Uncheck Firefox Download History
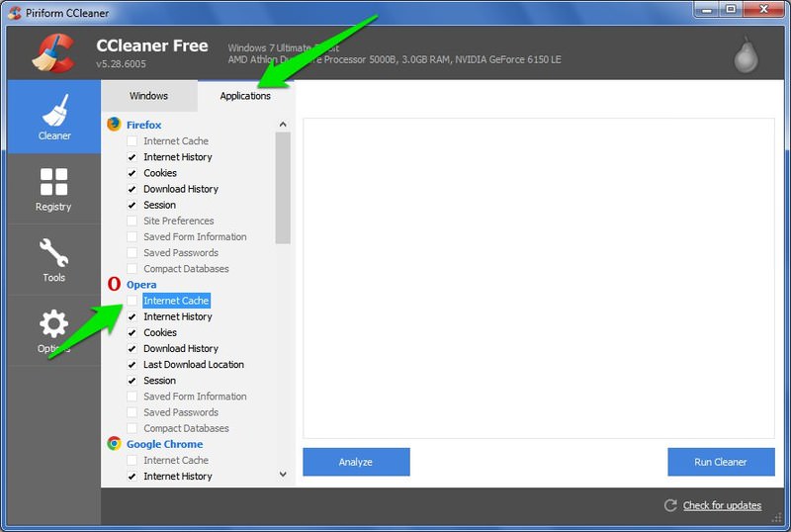The height and width of the screenshot is (532, 791). pos(132,189)
